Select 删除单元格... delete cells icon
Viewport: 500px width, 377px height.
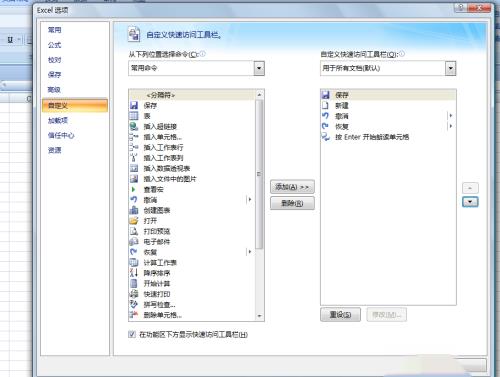(x=134, y=314)
